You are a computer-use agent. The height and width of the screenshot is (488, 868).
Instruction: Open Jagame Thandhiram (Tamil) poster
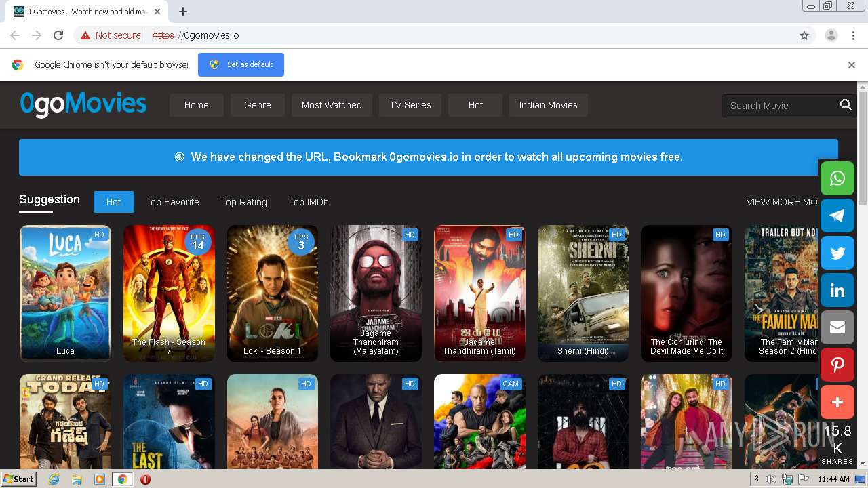click(479, 293)
